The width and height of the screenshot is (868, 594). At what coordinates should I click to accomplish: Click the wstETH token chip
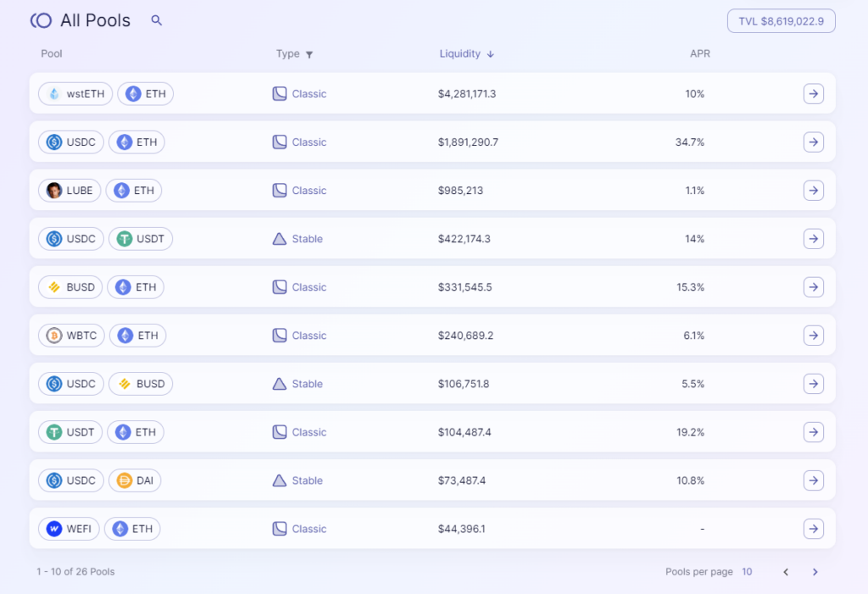[75, 93]
